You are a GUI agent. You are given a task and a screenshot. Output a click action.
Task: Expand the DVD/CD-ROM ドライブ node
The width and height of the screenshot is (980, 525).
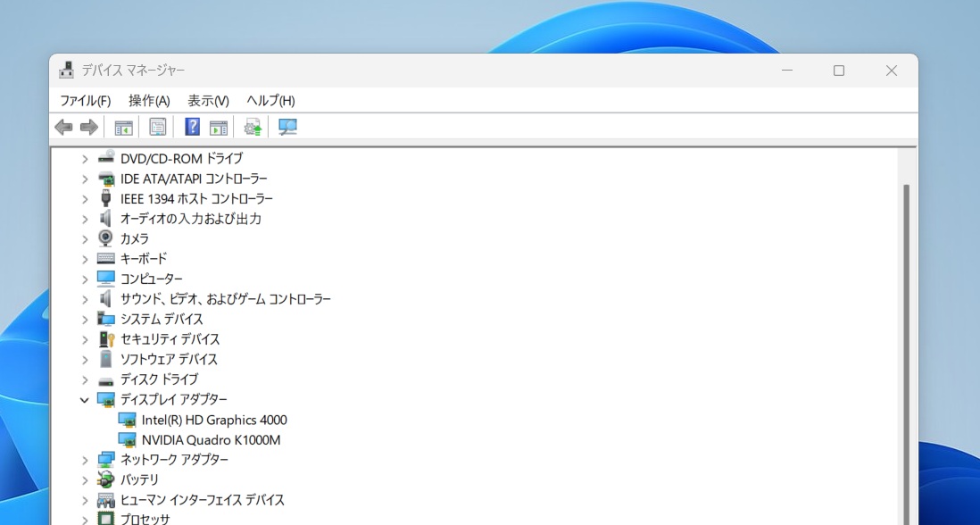tap(85, 159)
